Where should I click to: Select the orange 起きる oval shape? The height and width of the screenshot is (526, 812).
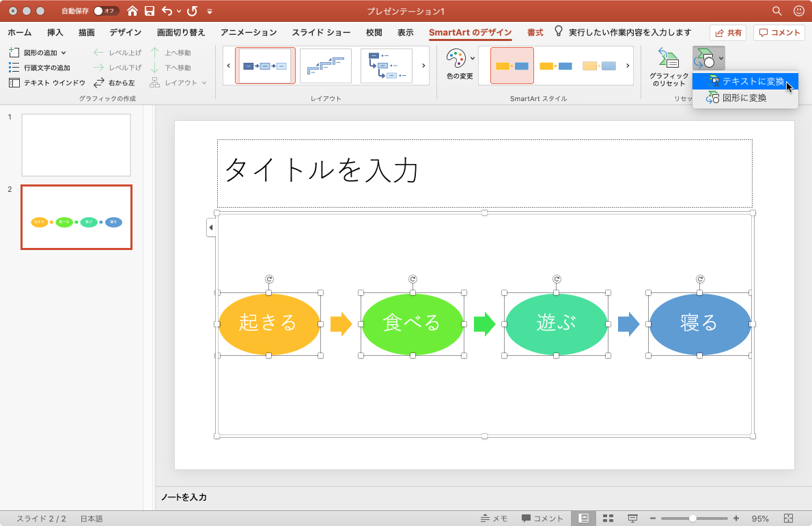click(x=269, y=324)
